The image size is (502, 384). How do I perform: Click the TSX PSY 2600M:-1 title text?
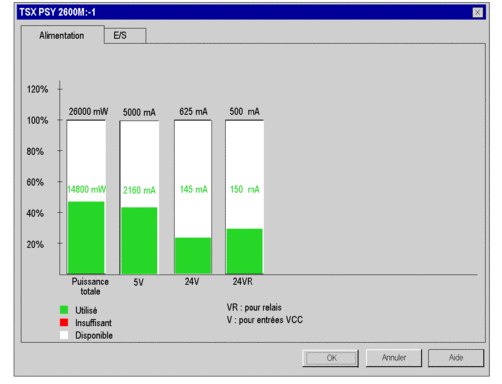[x=57, y=12]
